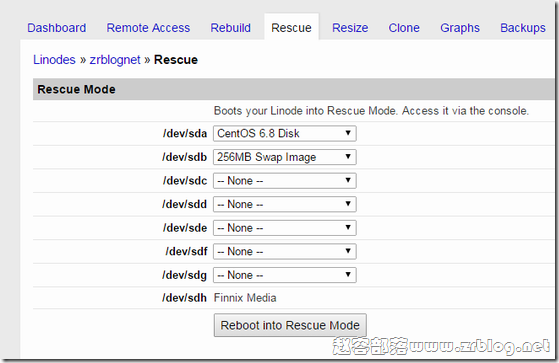
Task: Open the zrblognet breadcrumb link
Action: point(115,60)
